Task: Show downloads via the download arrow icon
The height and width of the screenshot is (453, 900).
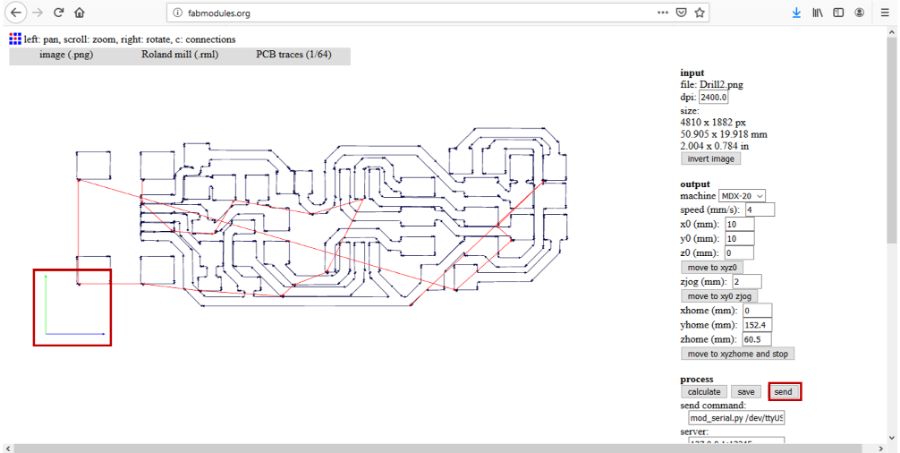Action: pos(796,13)
